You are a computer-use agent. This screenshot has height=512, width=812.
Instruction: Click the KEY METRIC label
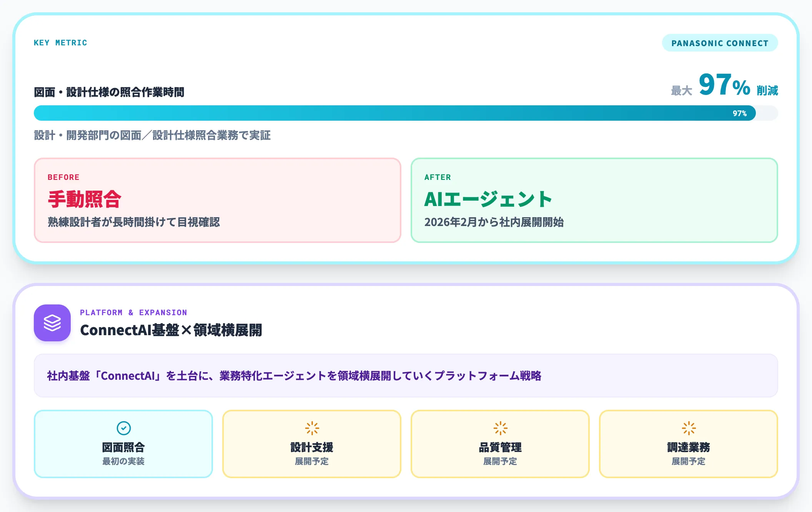(60, 43)
